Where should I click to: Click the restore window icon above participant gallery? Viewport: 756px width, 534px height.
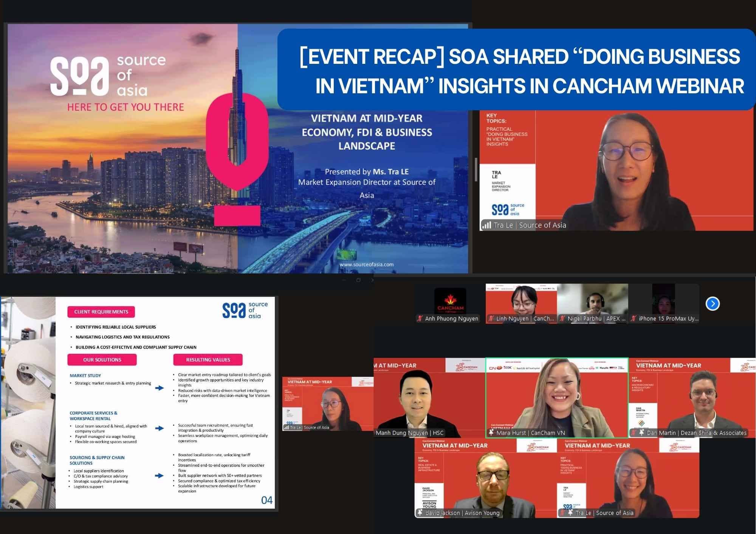coord(358,280)
